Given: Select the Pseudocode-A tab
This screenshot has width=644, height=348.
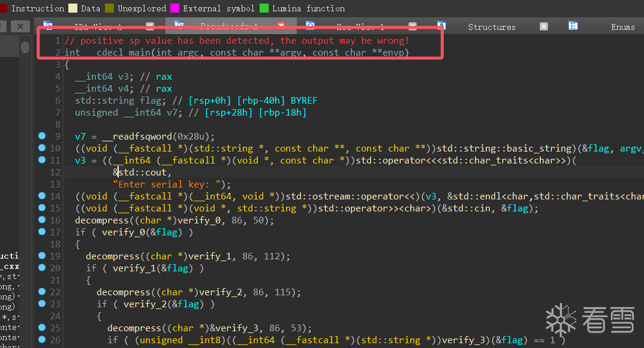Looking at the screenshot, I should pyautogui.click(x=230, y=27).
